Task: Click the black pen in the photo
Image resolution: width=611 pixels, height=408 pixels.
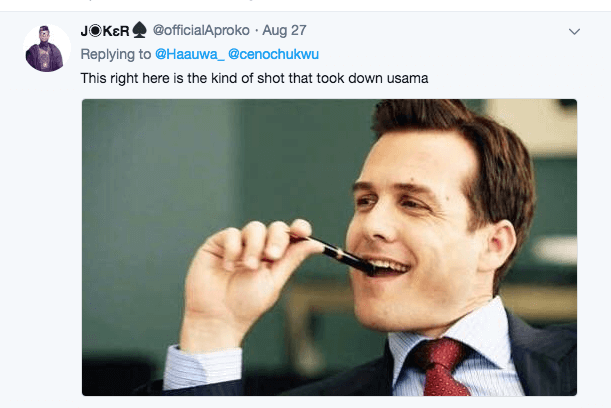Action: (x=336, y=250)
